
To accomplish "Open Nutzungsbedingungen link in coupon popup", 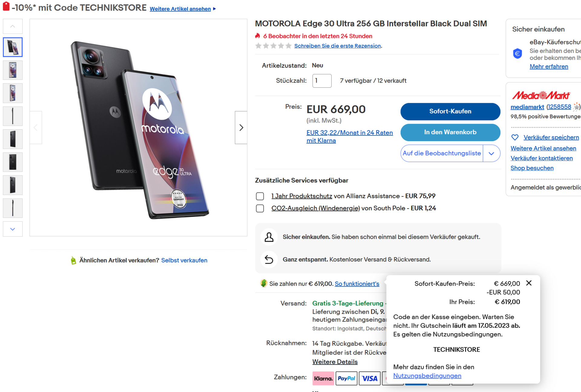I will pyautogui.click(x=427, y=376).
